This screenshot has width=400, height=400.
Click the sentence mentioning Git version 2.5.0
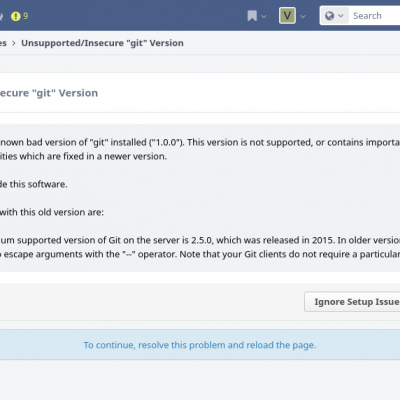tap(200, 240)
